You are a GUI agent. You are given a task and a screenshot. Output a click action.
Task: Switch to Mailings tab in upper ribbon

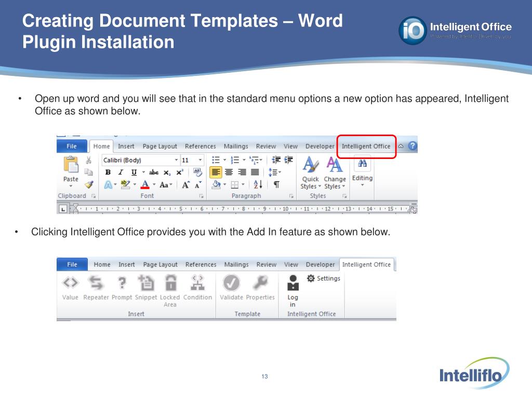click(236, 146)
